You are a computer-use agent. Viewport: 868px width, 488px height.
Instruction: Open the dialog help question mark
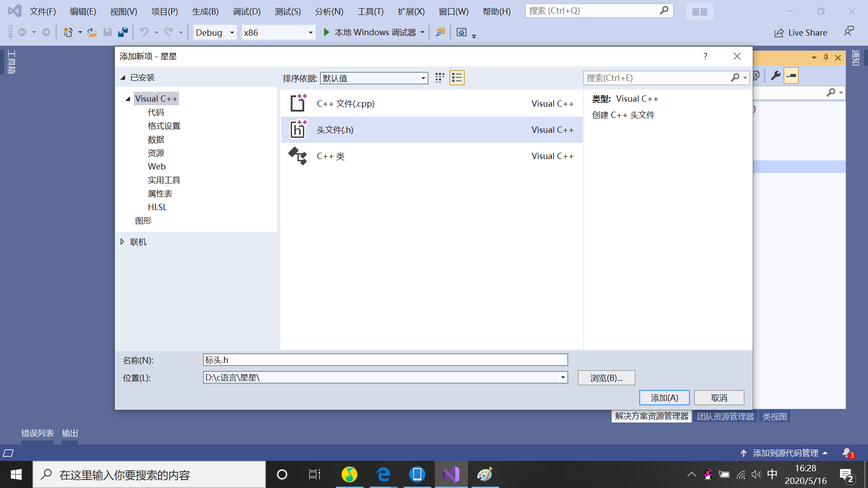tap(705, 56)
